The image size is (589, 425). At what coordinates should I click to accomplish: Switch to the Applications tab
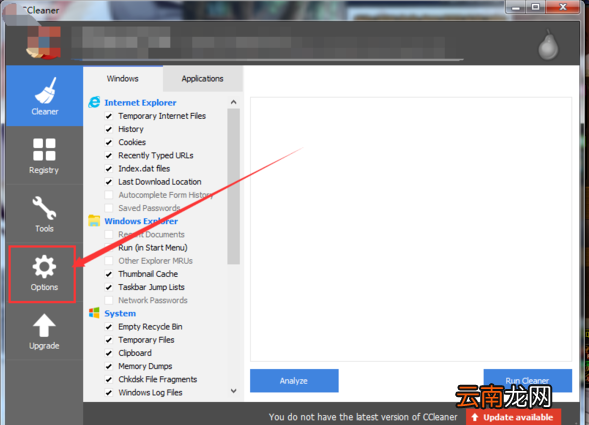202,79
